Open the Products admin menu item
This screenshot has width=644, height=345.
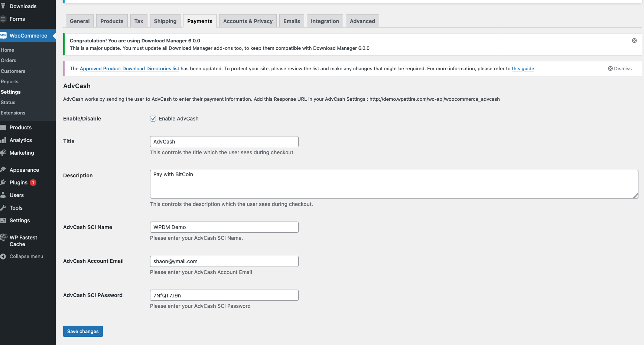(x=20, y=128)
